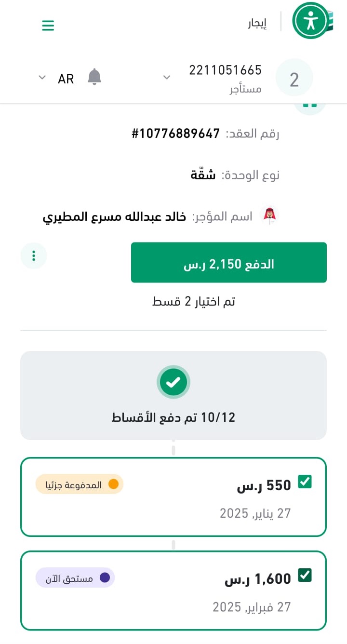Viewport: 347px width, 644px height.
Task: Click the purple due now status badge
Action: [75, 577]
